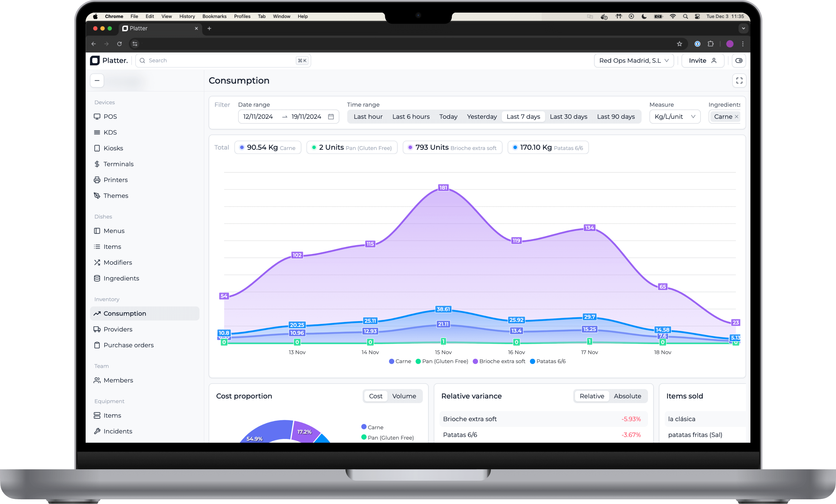836x504 pixels.
Task: Click the Invite button
Action: 702,60
